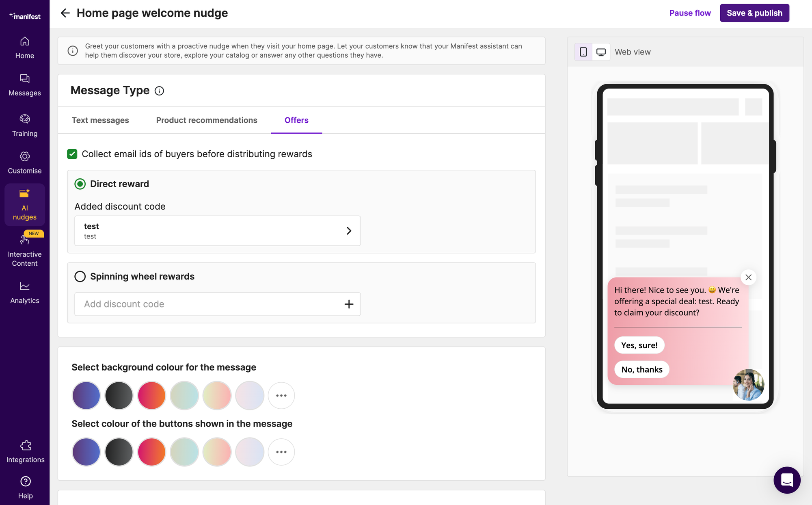Switch to Text messages tab
Image resolution: width=812 pixels, height=505 pixels.
(x=100, y=120)
